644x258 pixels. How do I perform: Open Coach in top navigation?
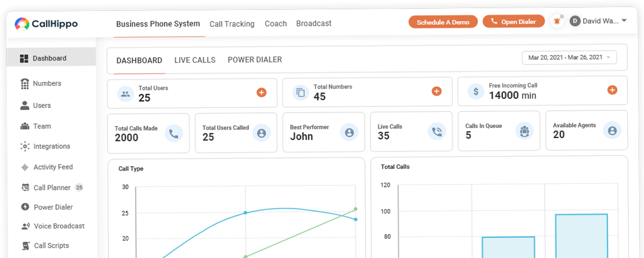tap(276, 24)
